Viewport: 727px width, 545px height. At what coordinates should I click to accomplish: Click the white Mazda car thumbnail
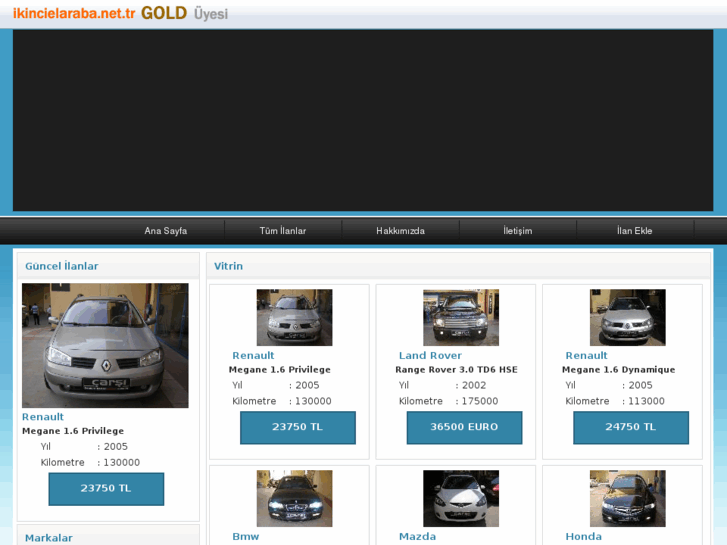point(461,498)
